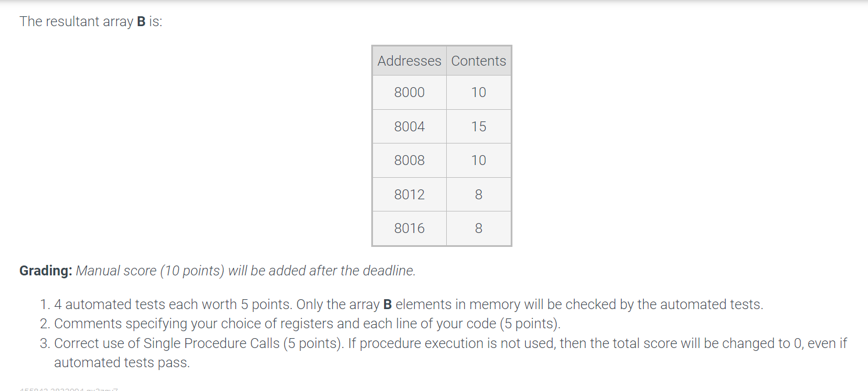The height and width of the screenshot is (391, 868).
Task: Click the bold Grading label
Action: [46, 271]
